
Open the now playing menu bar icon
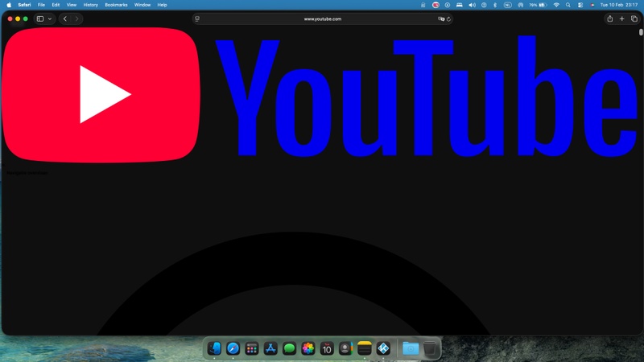coord(448,5)
